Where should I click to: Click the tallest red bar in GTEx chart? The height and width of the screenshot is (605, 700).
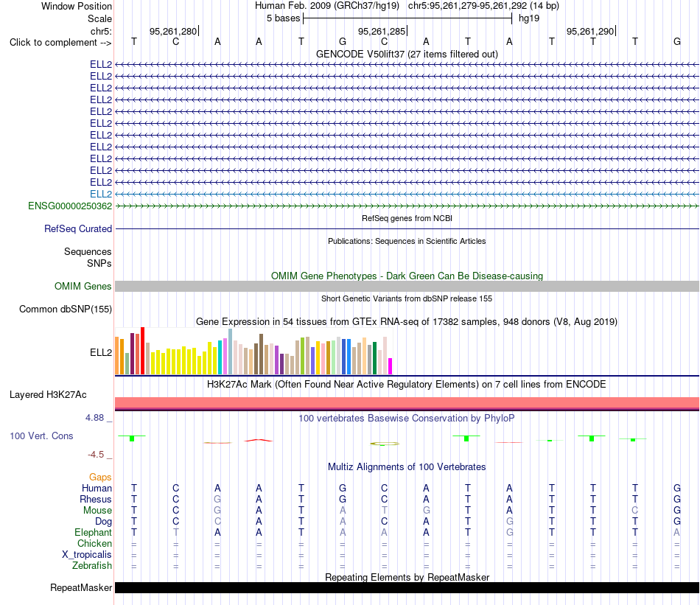coord(142,351)
